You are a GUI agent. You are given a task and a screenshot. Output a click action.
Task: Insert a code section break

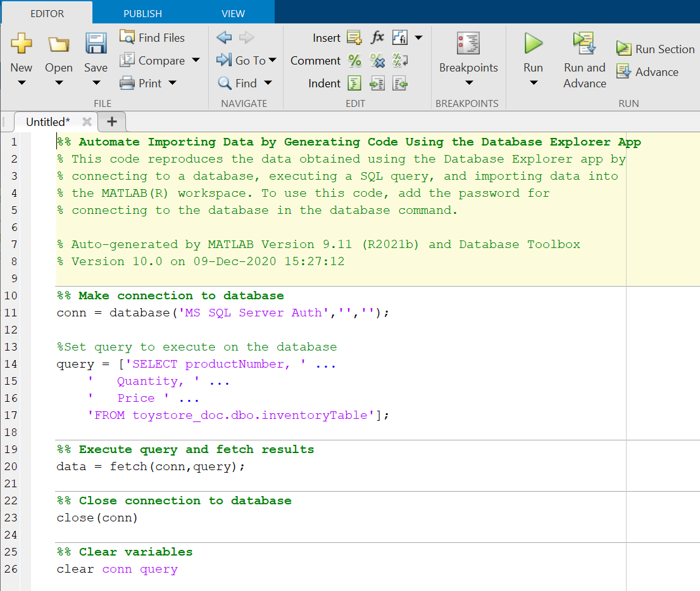pos(354,37)
